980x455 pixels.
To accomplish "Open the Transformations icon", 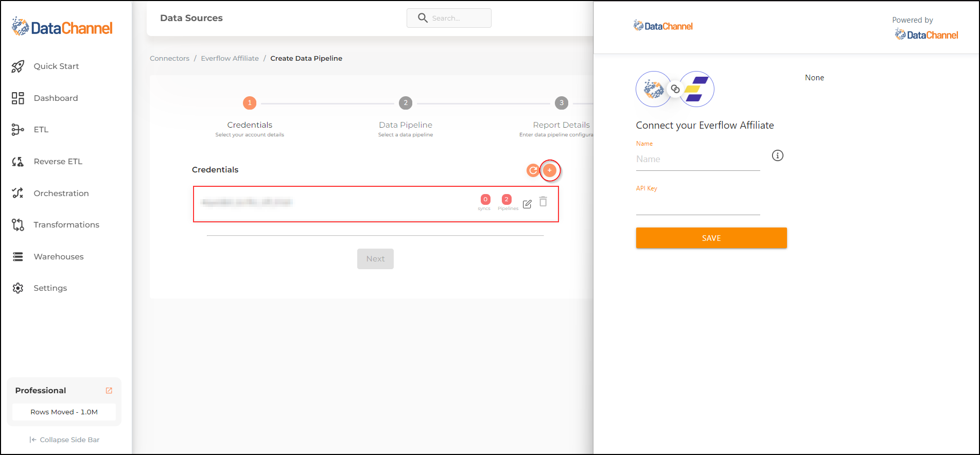I will 18,225.
